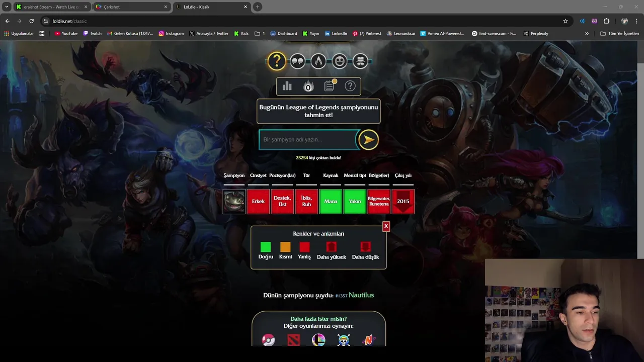Click the 2015 release year cell
Screen dimensions: 644x362
(403, 202)
